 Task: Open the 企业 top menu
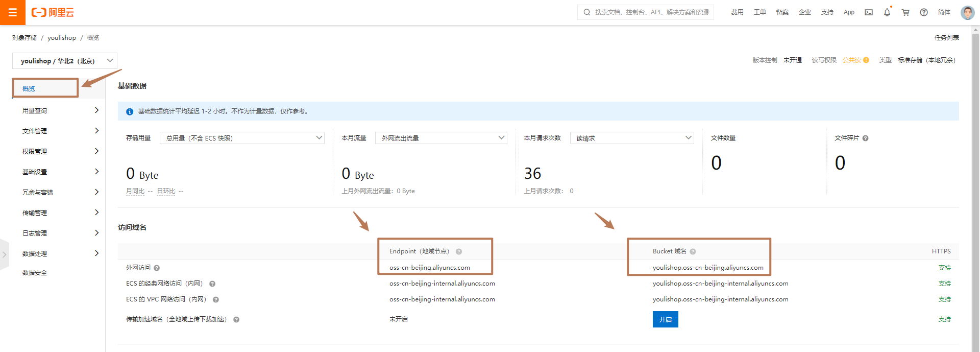[805, 12]
